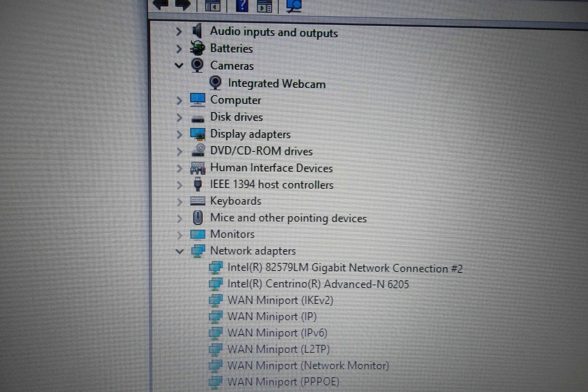Click the Centrino Advanced-N 6205 adapter icon

(216, 284)
